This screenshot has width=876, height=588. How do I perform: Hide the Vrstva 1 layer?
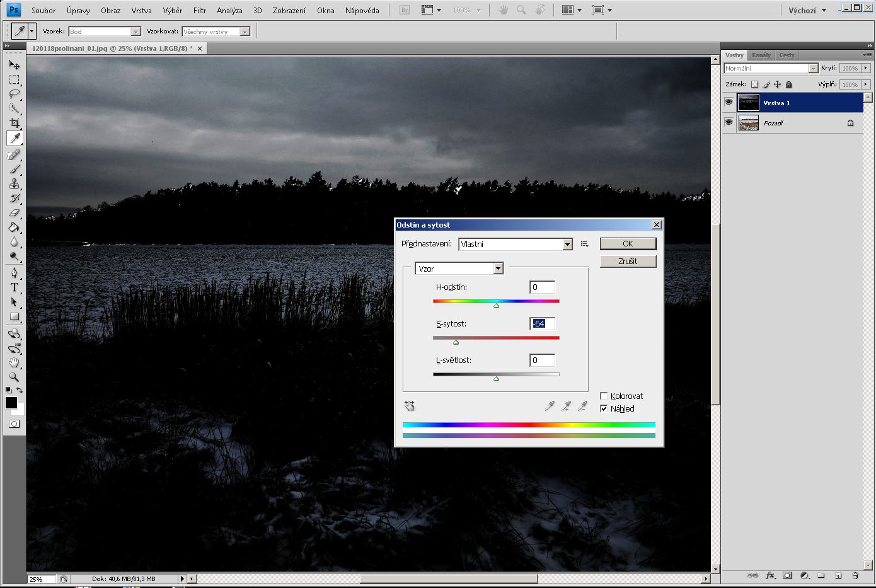pos(729,102)
